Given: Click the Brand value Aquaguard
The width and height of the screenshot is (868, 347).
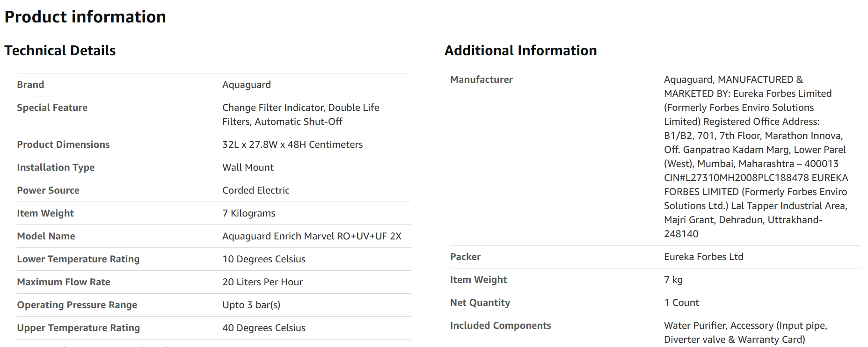Looking at the screenshot, I should (246, 85).
